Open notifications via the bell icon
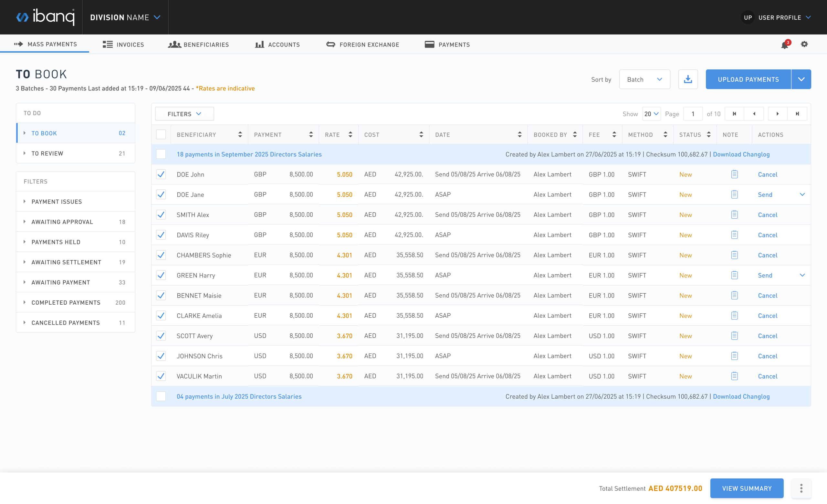 (x=785, y=44)
